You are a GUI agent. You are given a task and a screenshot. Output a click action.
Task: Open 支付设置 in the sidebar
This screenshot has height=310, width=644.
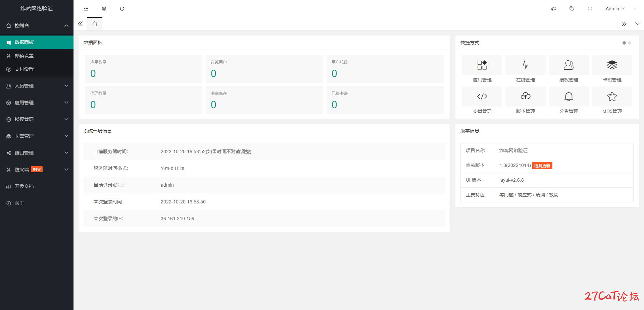click(x=37, y=69)
